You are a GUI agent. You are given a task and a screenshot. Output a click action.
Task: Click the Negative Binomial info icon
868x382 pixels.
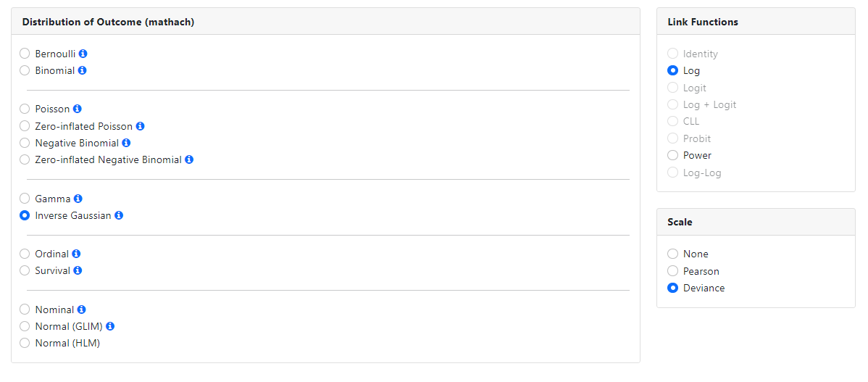tap(127, 143)
